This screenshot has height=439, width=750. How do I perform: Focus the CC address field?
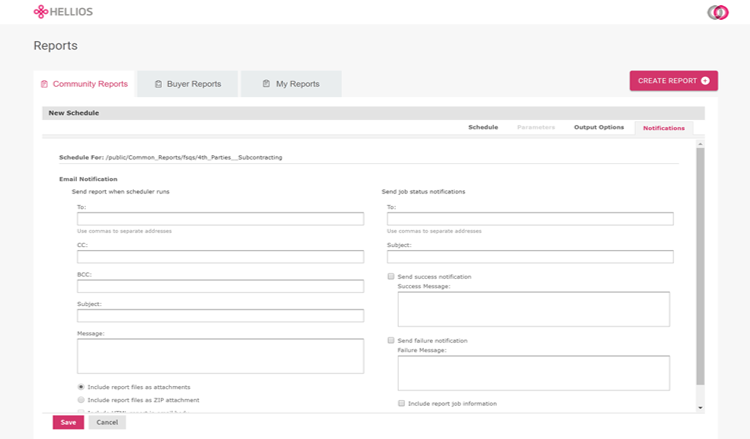(x=221, y=257)
